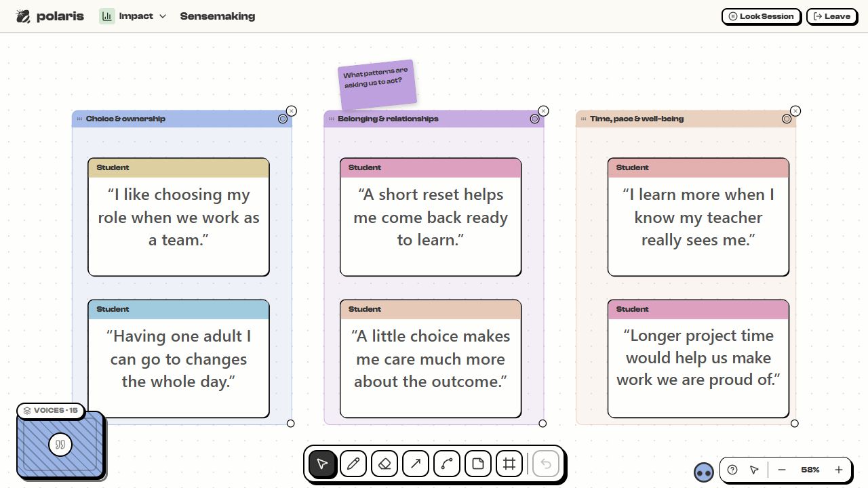Select the "I like choosing my role" card
The width and height of the screenshot is (868, 488).
(x=178, y=217)
